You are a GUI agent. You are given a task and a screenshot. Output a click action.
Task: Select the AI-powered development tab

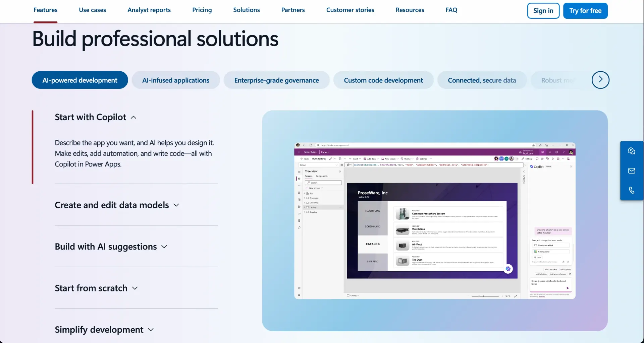80,80
